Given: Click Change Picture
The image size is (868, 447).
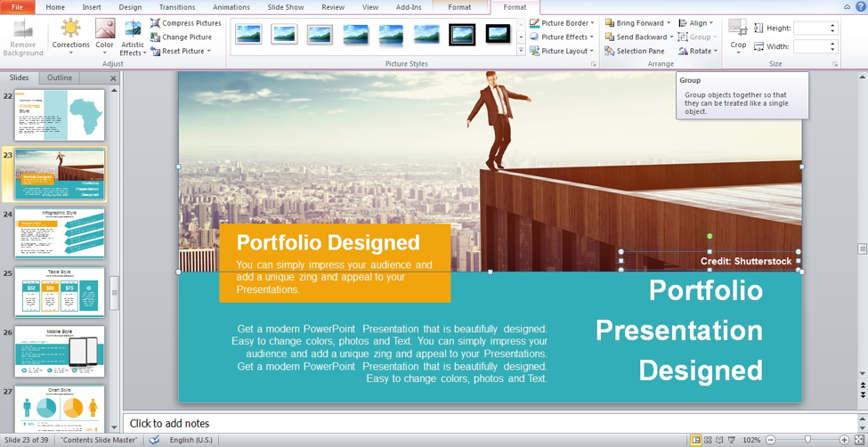Looking at the screenshot, I should (x=181, y=37).
